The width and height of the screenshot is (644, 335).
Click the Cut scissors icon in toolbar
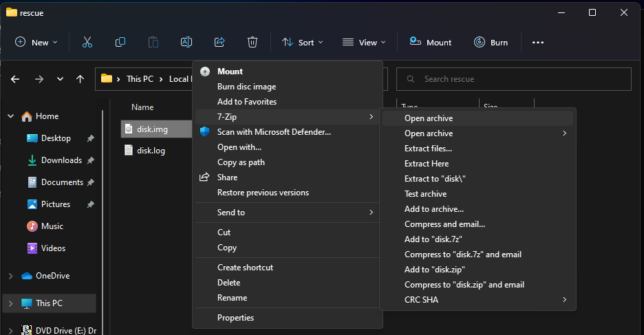pos(87,42)
